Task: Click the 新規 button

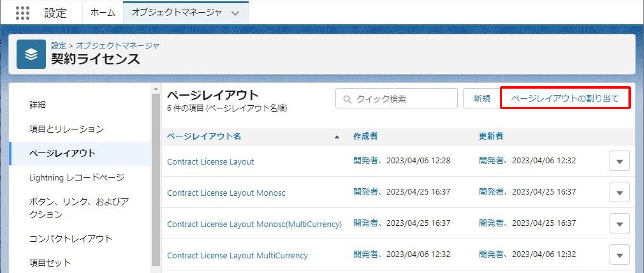Action: coord(482,98)
